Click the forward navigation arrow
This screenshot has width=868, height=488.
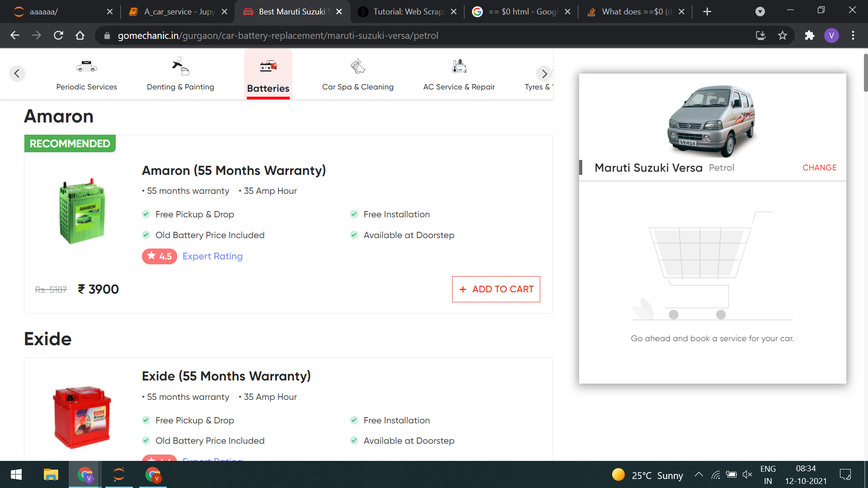37,35
